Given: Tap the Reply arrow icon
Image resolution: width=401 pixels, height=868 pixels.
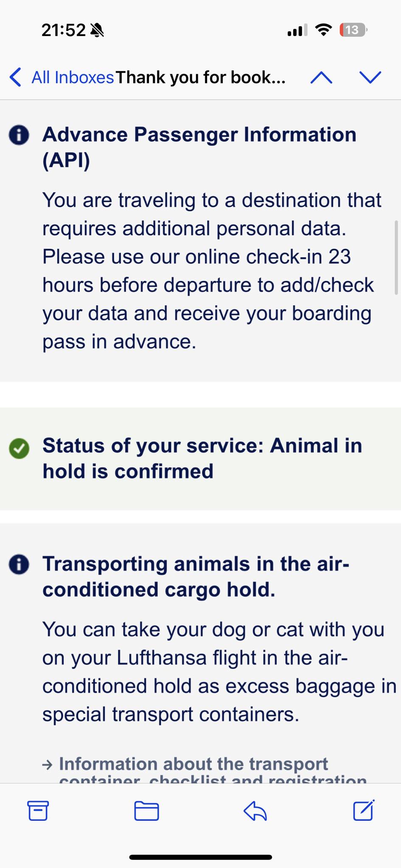Looking at the screenshot, I should tap(255, 811).
